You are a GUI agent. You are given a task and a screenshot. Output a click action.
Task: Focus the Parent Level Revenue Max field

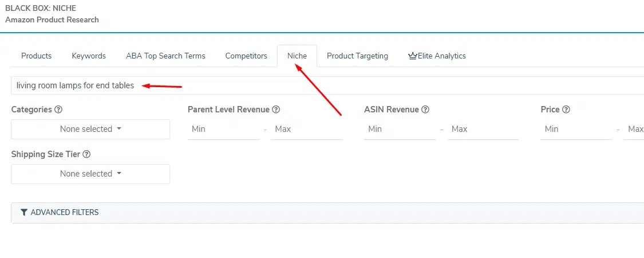(x=306, y=129)
